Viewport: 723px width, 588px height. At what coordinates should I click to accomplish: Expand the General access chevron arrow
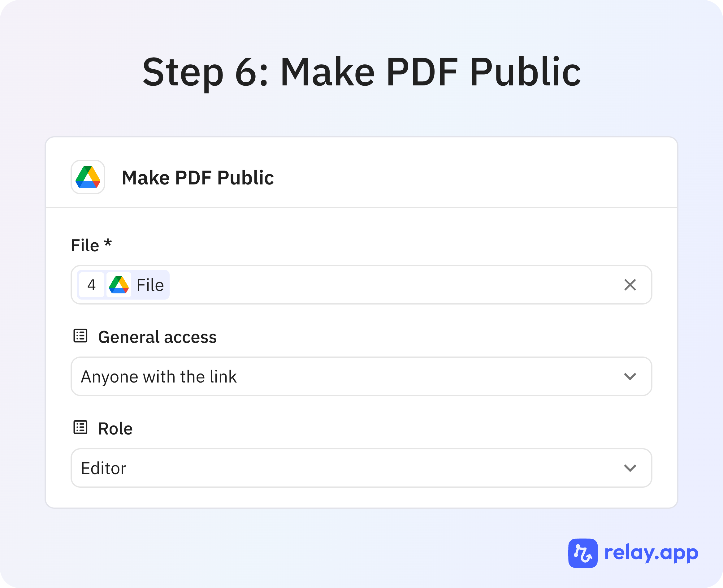click(x=630, y=376)
